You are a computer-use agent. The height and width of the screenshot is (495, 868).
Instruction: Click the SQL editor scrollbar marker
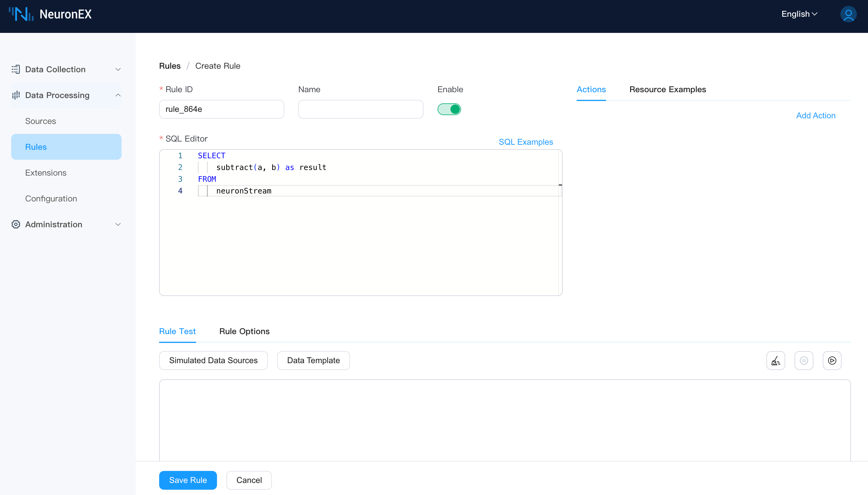[x=560, y=185]
